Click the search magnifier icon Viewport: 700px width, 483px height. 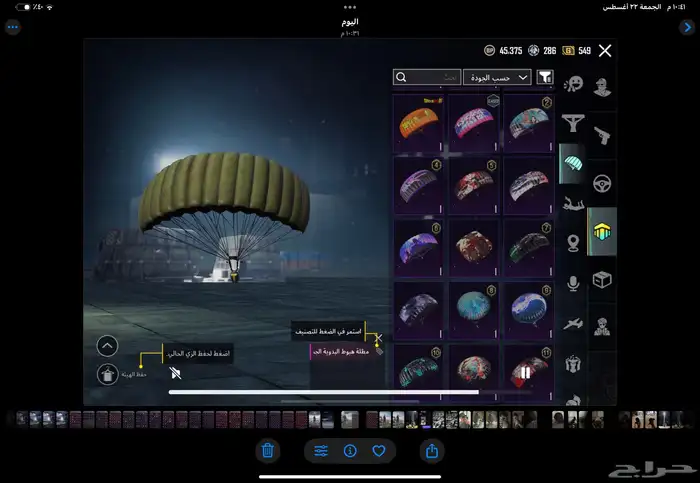tap(401, 77)
